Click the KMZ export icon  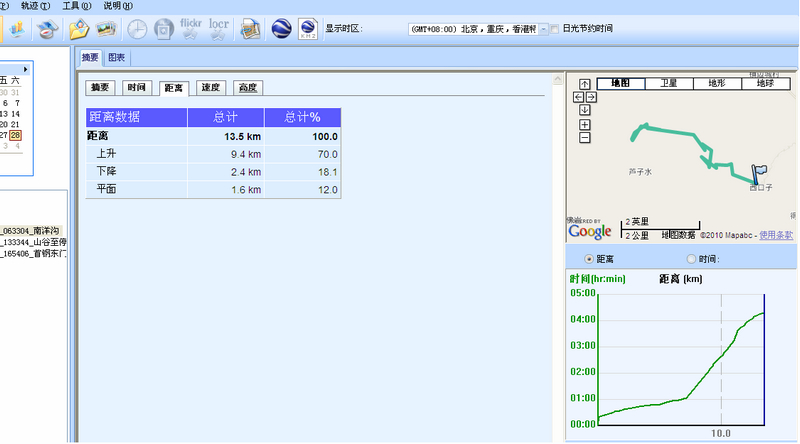(x=308, y=29)
